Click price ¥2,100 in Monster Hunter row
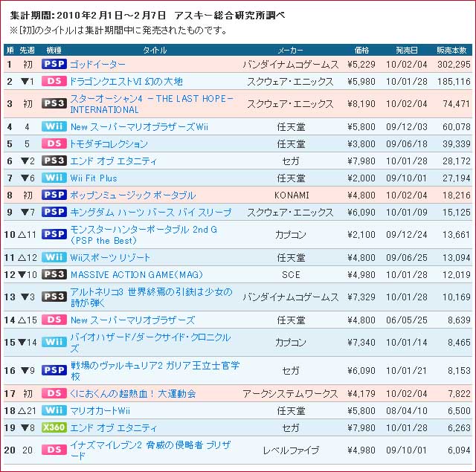The width and height of the screenshot is (476, 472). tap(361, 234)
